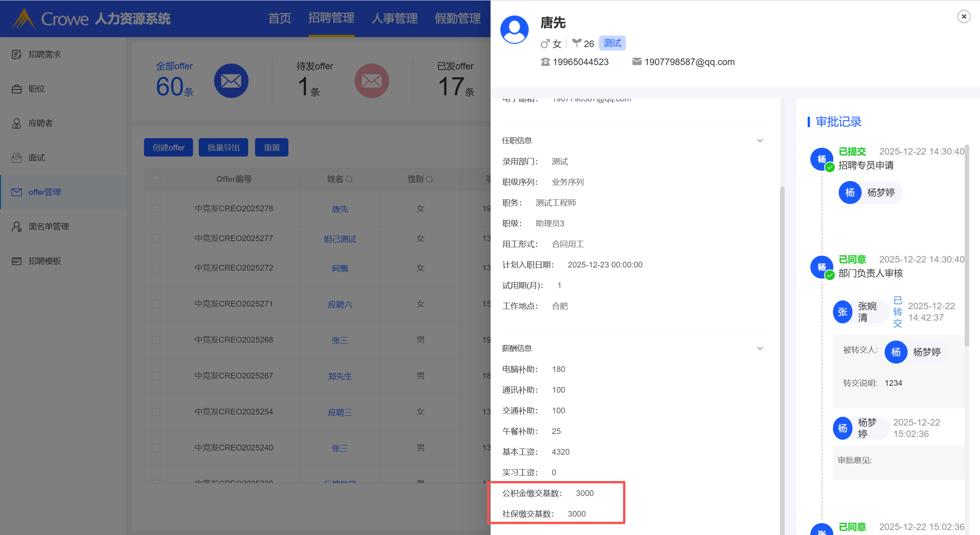Tick the checkbox for offer 中竞发CREO2025278

click(x=156, y=209)
